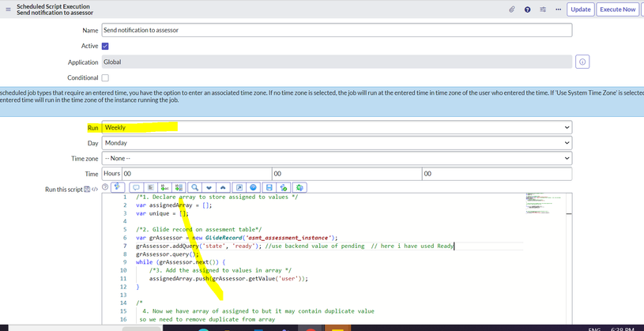Click the search magnifier icon in script toolbar
Screen dimensions: 644x331
[x=194, y=187]
